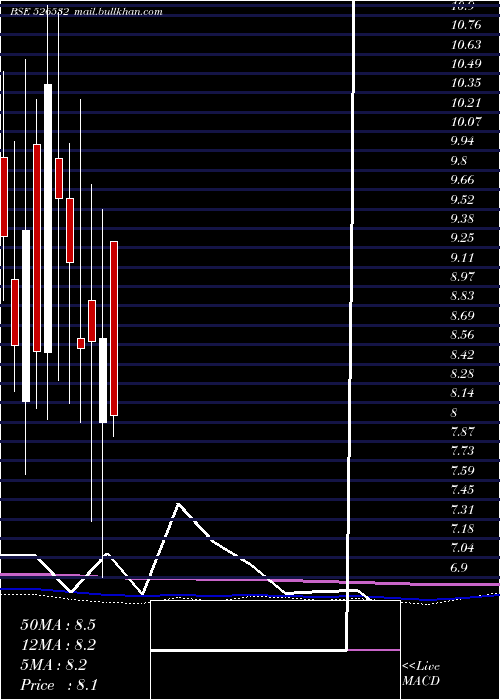The image size is (500, 700).
Task: Click the 10.21 price axis label
Action: 466,103
